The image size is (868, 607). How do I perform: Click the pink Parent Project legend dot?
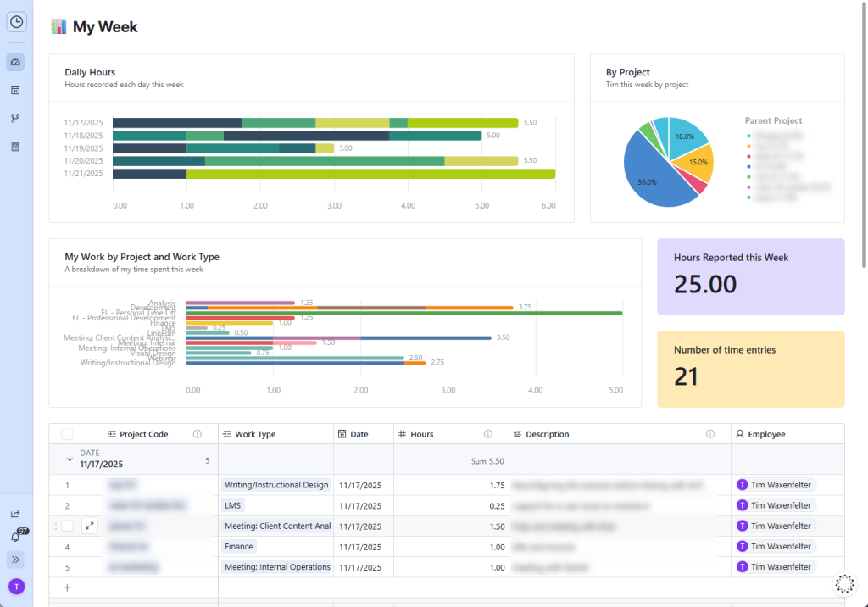coord(749,156)
